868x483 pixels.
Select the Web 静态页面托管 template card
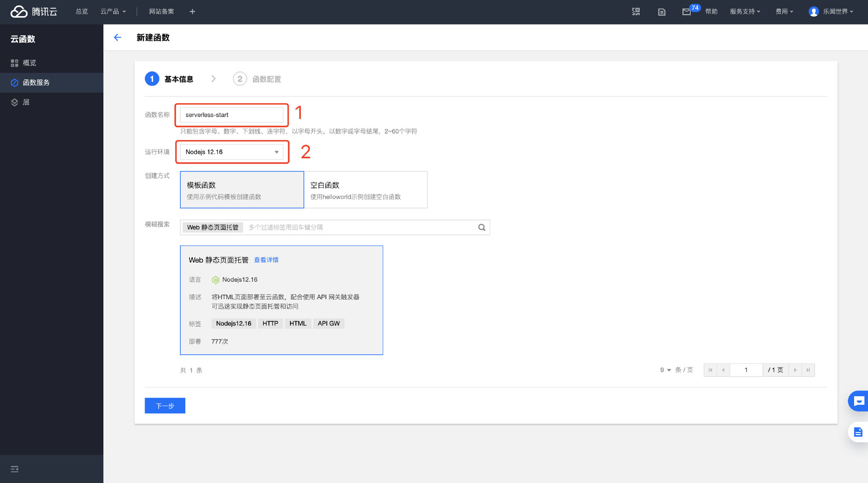tap(282, 300)
